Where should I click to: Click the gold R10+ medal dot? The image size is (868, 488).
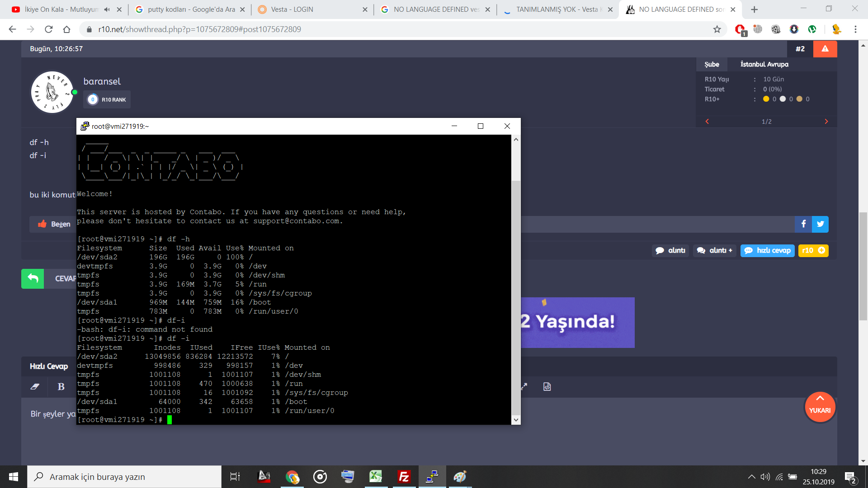(799, 99)
